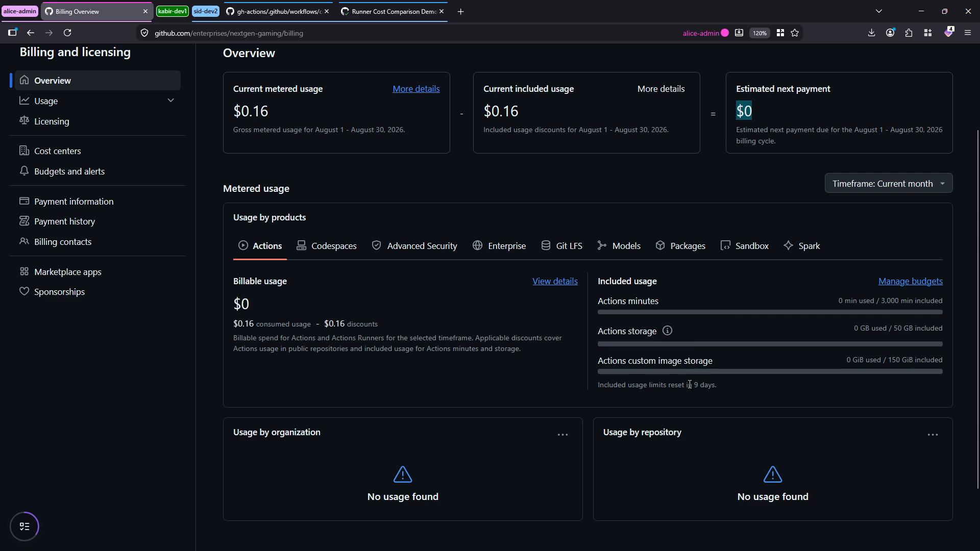The height and width of the screenshot is (551, 980).
Task: Open the List all tabs chevron
Action: pyautogui.click(x=878, y=11)
